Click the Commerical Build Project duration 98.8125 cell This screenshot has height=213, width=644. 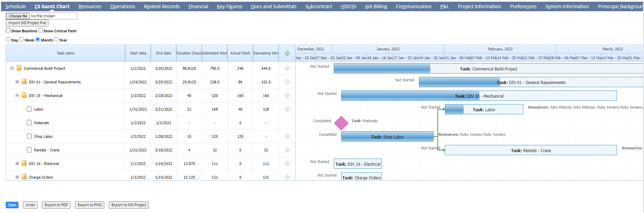click(x=189, y=68)
